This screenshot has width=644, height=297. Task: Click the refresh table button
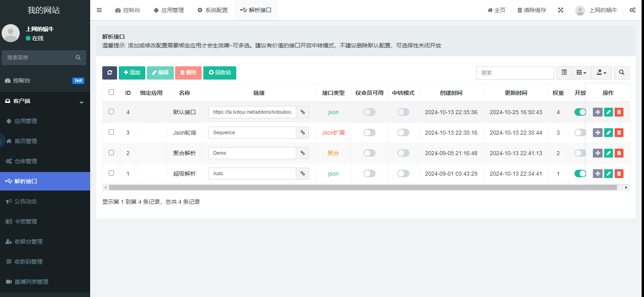(109, 73)
